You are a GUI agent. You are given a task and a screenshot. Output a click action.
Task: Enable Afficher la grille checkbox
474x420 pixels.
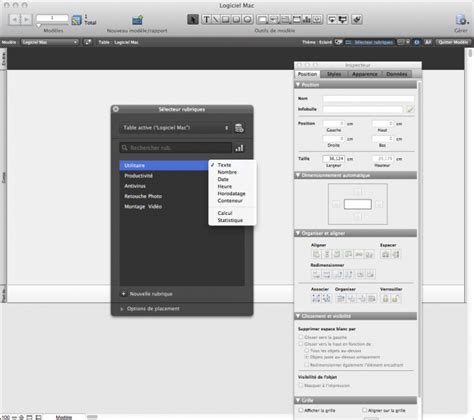coord(301,410)
